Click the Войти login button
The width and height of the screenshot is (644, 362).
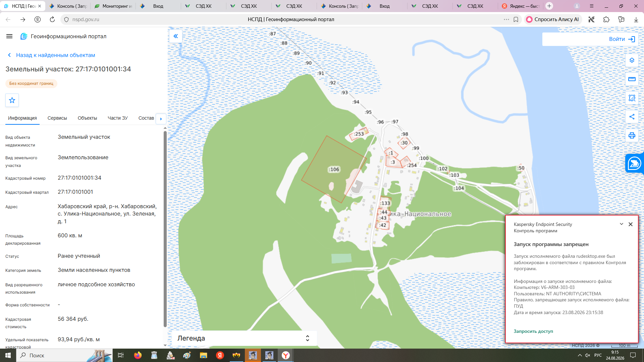[x=622, y=39]
